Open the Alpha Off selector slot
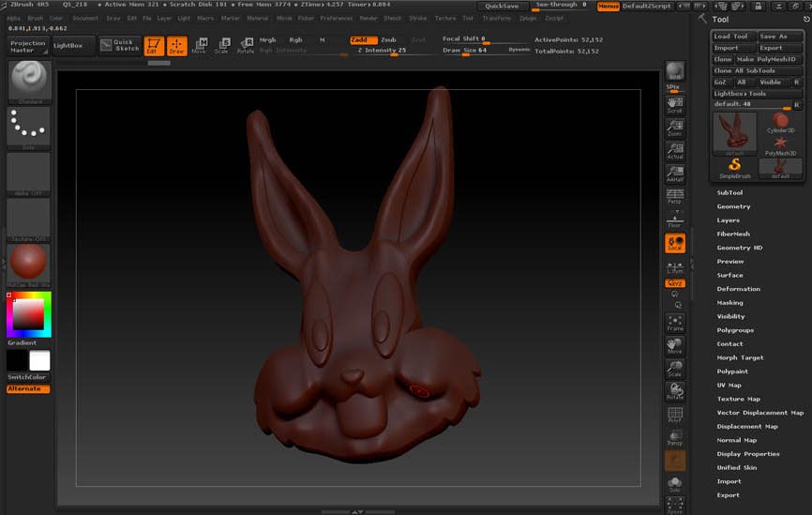The image size is (812, 515). coord(29,174)
